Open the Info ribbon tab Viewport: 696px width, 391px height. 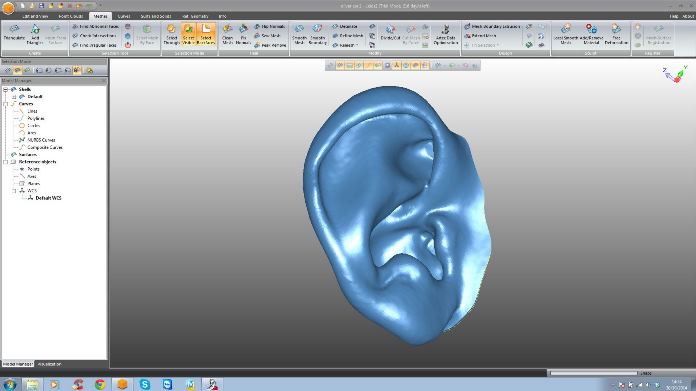222,16
